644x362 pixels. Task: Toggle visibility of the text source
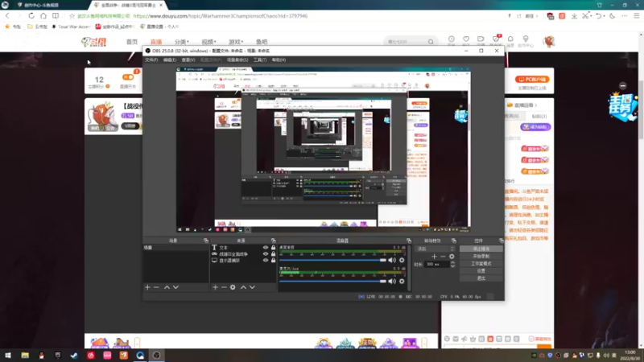pos(266,248)
